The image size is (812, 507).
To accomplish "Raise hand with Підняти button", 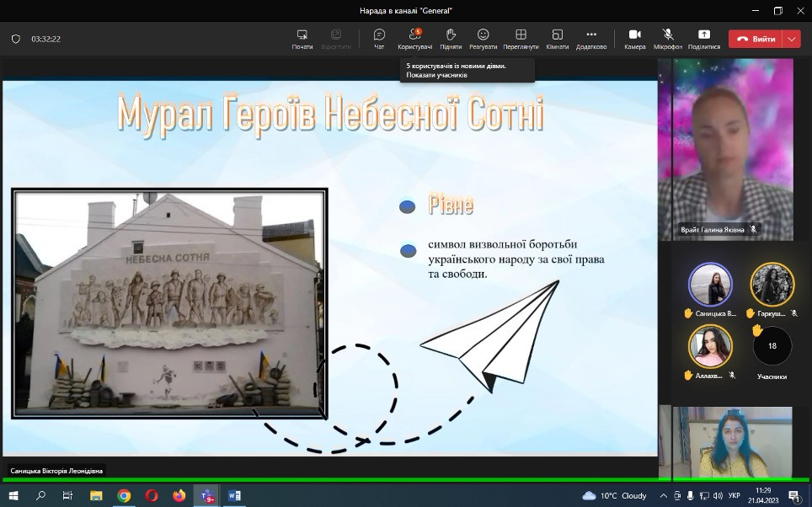I will point(451,39).
